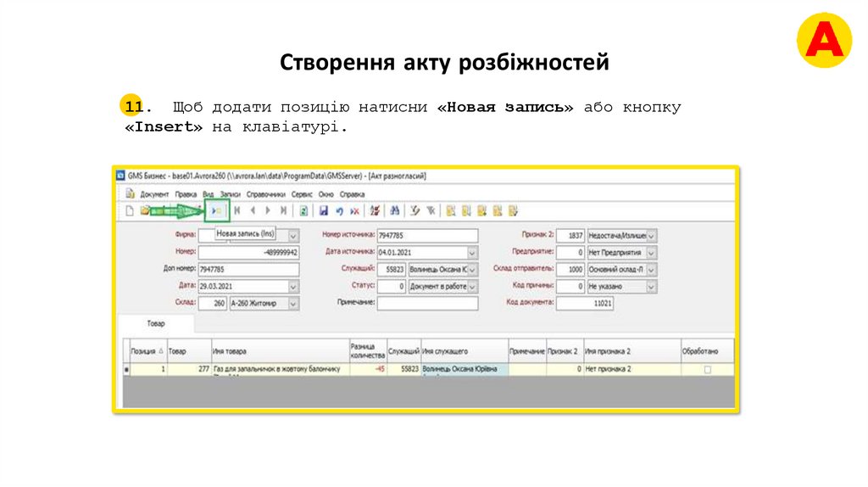Click the fourth yellow document toolbar icon

pos(497,210)
